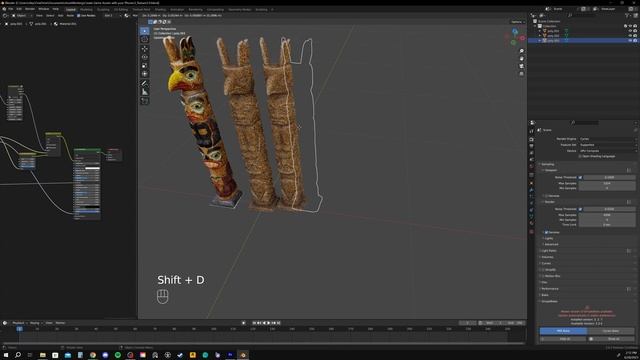Open the Output properties tab icon

[531, 146]
